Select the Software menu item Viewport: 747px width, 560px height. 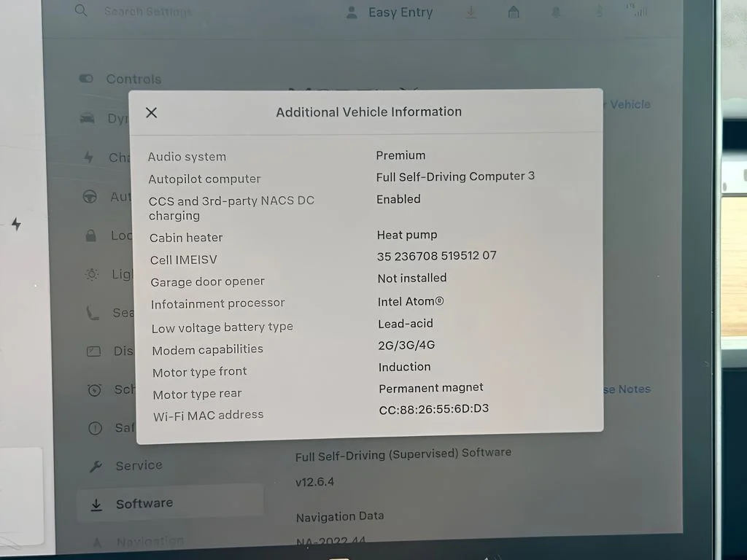(170, 503)
